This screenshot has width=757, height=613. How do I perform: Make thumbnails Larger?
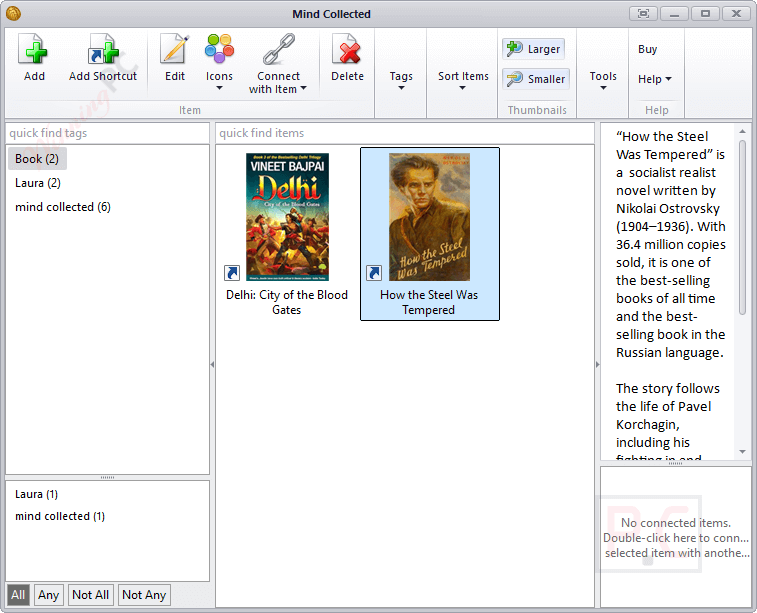[x=533, y=49]
